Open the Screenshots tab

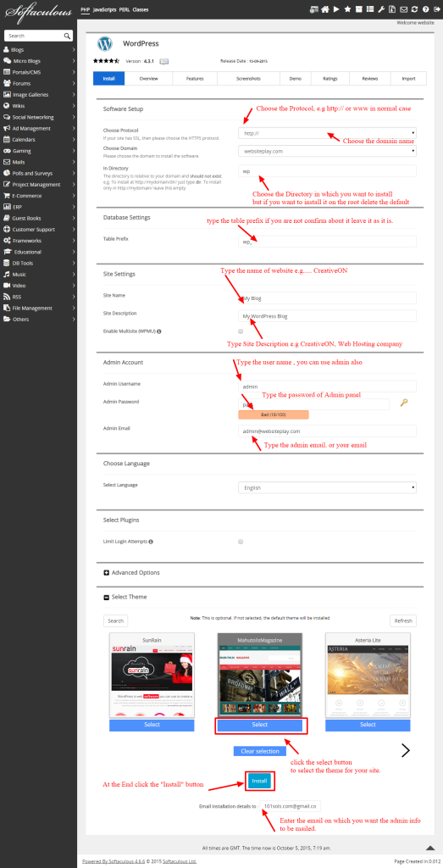[248, 79]
